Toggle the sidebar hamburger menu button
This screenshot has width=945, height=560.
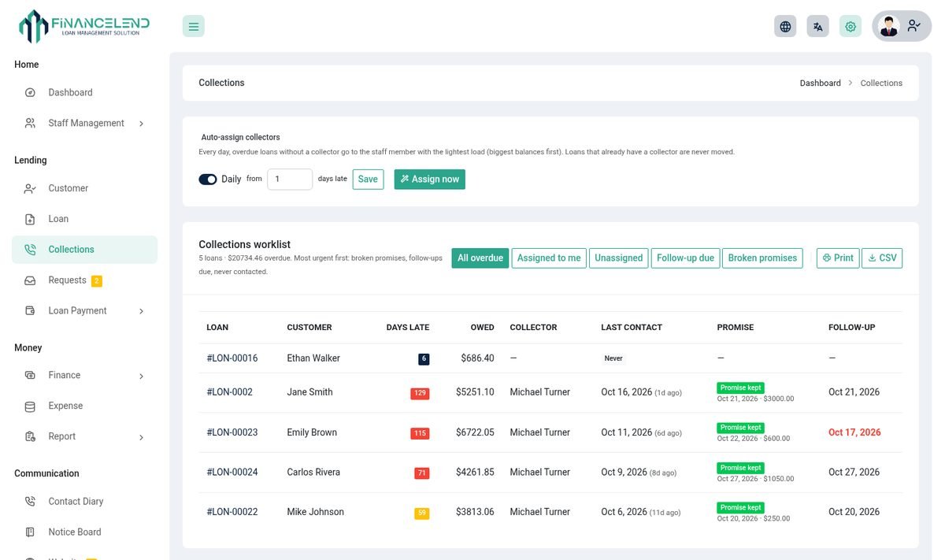194,26
